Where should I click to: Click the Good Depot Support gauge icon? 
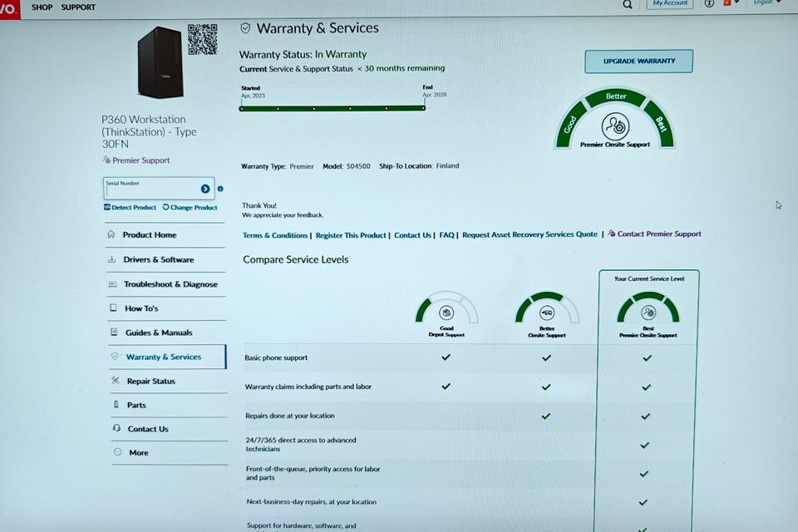446,312
